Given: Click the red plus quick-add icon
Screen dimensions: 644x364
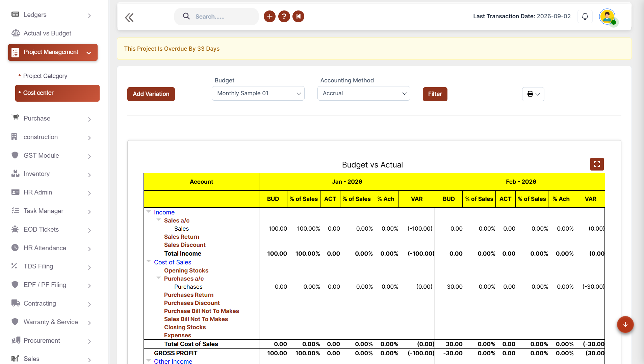Looking at the screenshot, I should pyautogui.click(x=269, y=16).
